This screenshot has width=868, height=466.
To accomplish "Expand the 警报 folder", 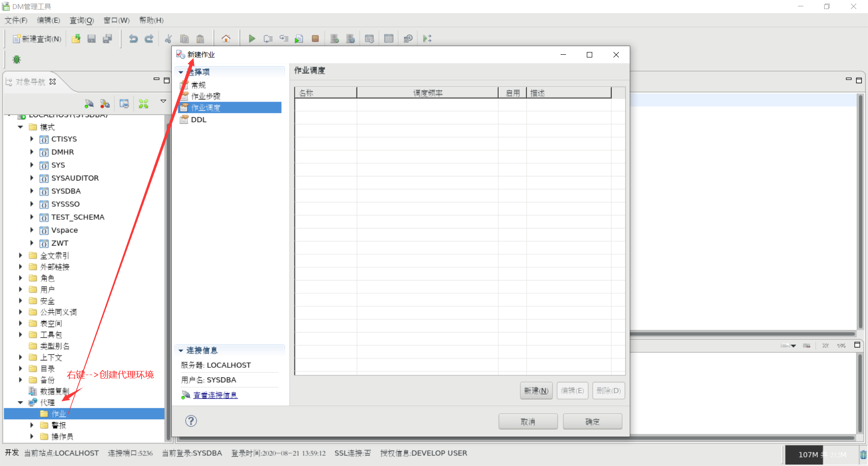I will [x=32, y=425].
